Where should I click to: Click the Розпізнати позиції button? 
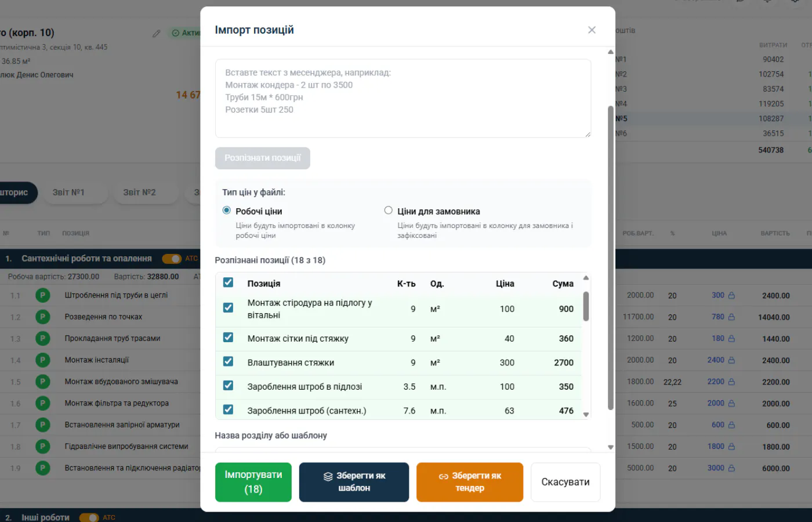[263, 158]
